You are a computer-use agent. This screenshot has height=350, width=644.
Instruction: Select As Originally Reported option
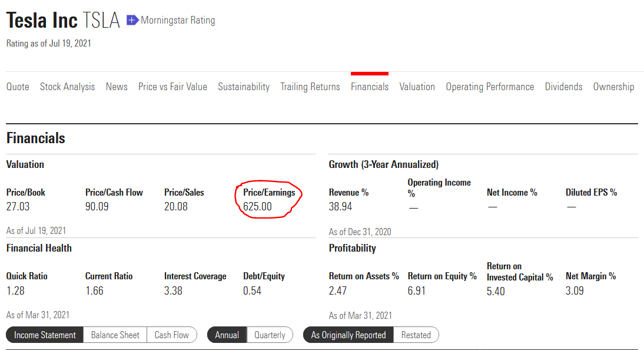coord(348,335)
